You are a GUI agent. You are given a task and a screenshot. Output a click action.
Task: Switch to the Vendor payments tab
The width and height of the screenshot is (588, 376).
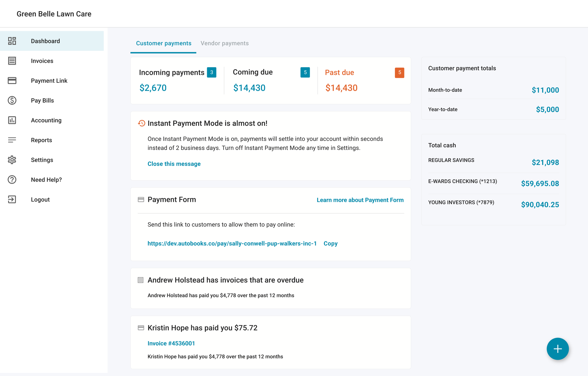click(224, 43)
